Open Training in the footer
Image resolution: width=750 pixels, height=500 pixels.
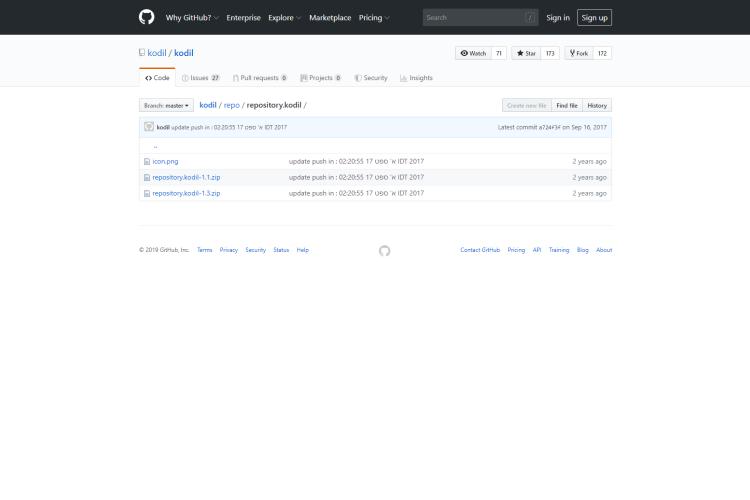[559, 250]
